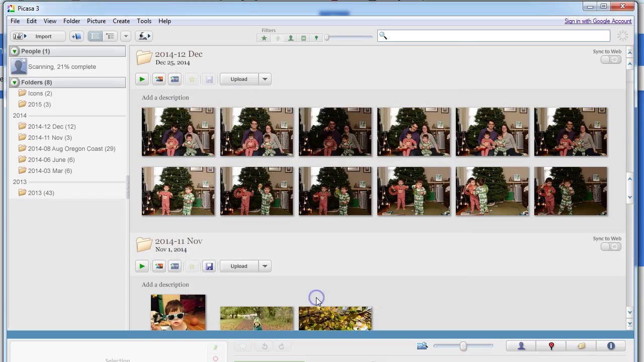Open the Tools menu

tap(144, 21)
